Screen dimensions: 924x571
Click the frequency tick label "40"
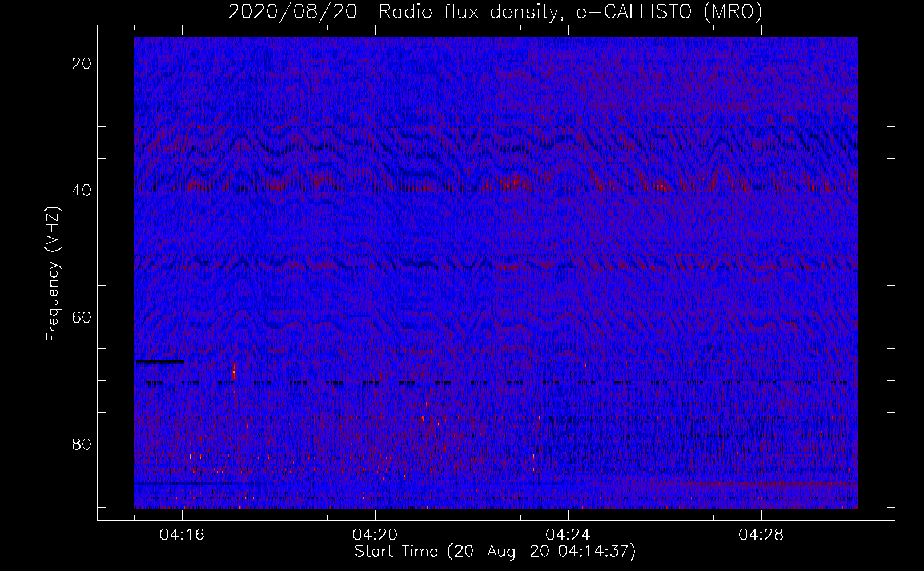point(82,190)
